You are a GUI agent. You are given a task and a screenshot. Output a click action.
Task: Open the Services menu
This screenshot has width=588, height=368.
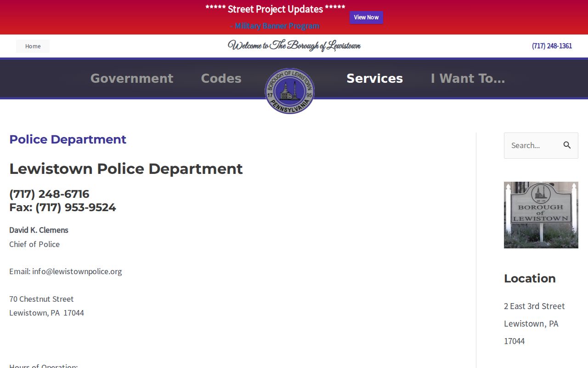click(374, 79)
